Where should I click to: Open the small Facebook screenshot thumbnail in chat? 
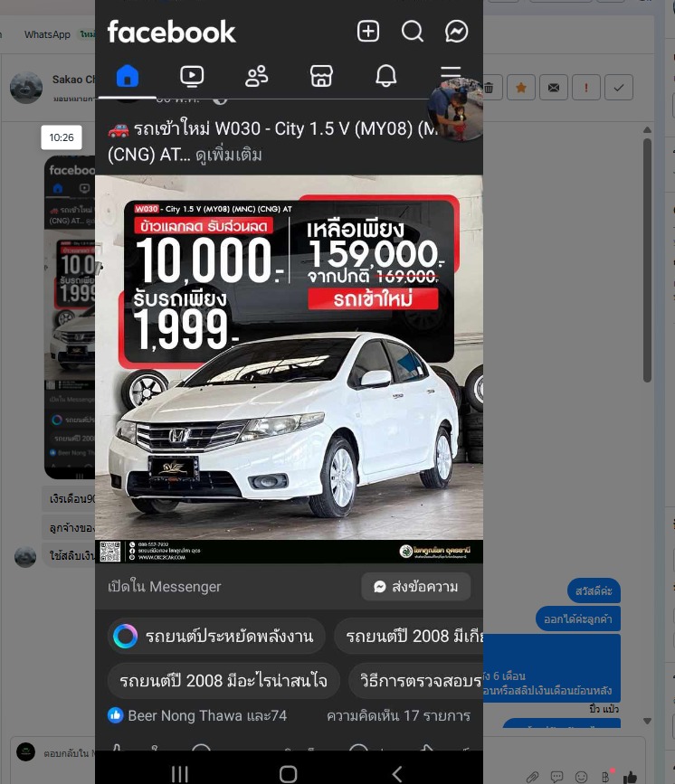click(70, 317)
